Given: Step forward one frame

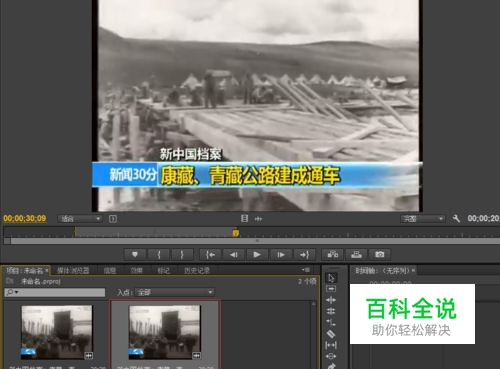Looking at the screenshot, I should pos(281,255).
